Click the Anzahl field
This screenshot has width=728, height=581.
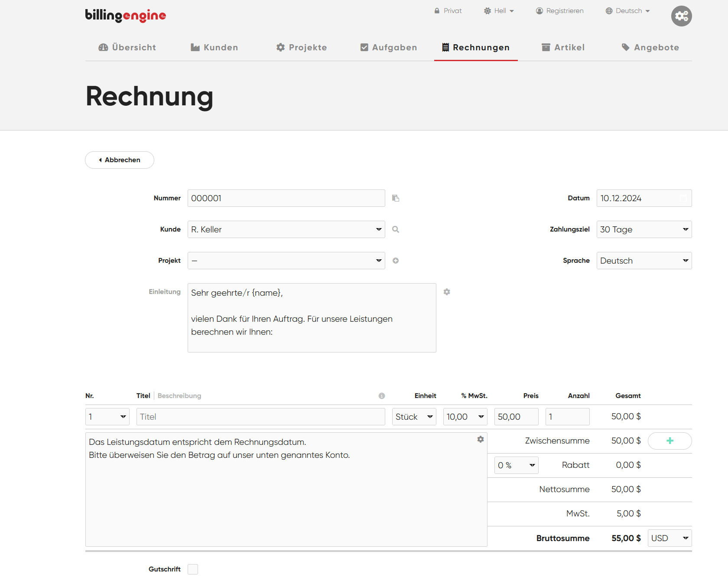(x=568, y=417)
